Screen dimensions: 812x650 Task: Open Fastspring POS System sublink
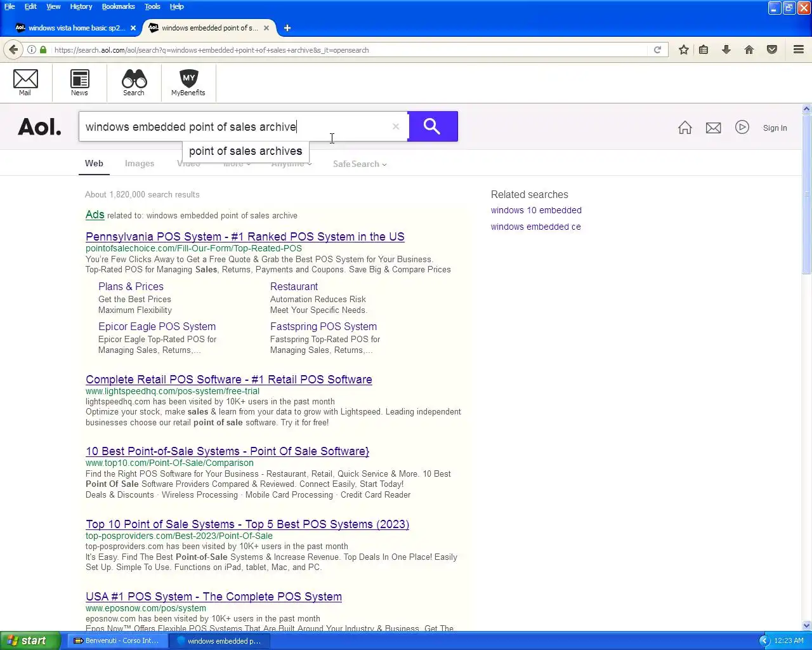pyautogui.click(x=324, y=326)
